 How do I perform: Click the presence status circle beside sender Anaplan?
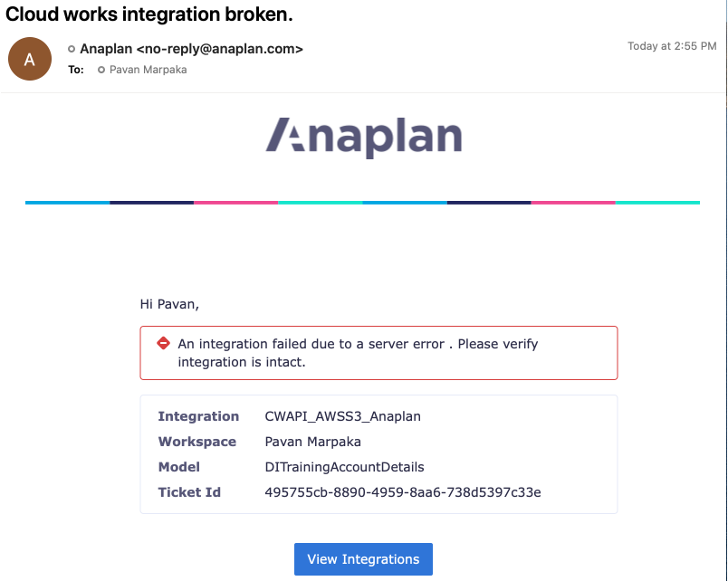click(72, 49)
